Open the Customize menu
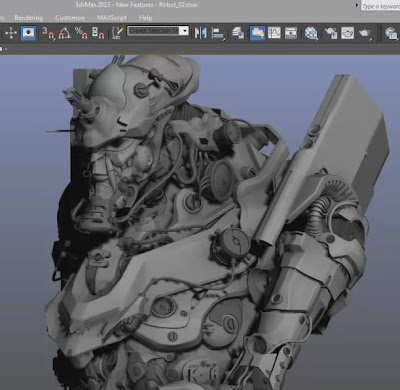 (x=70, y=18)
